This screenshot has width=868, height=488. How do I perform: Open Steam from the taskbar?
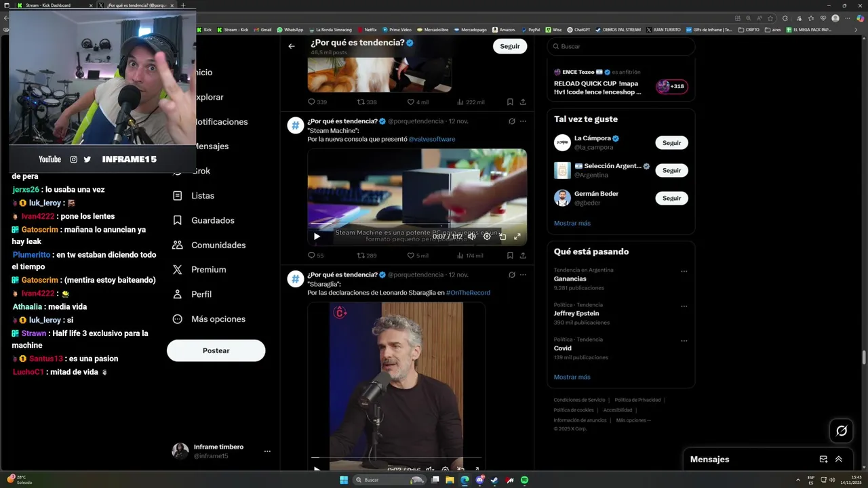494,480
